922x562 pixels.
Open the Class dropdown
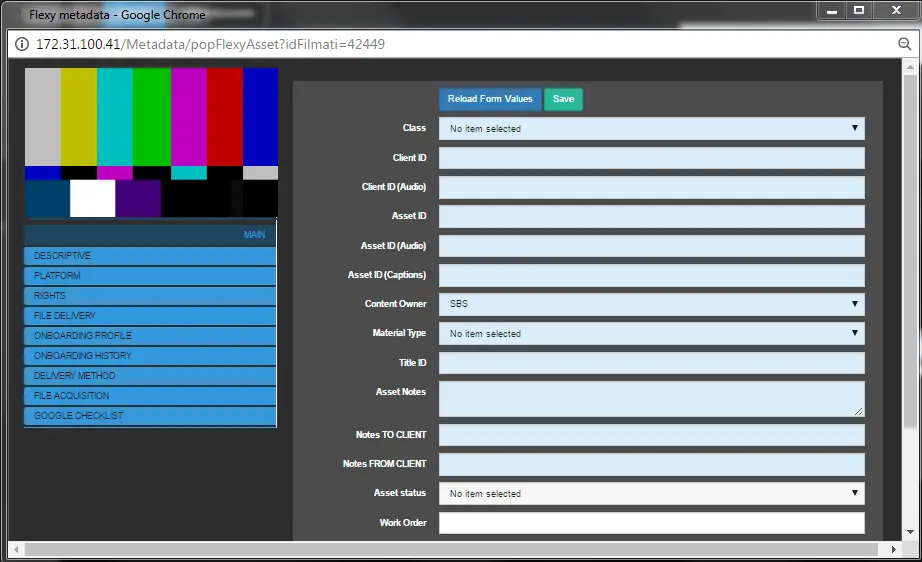pyautogui.click(x=651, y=129)
